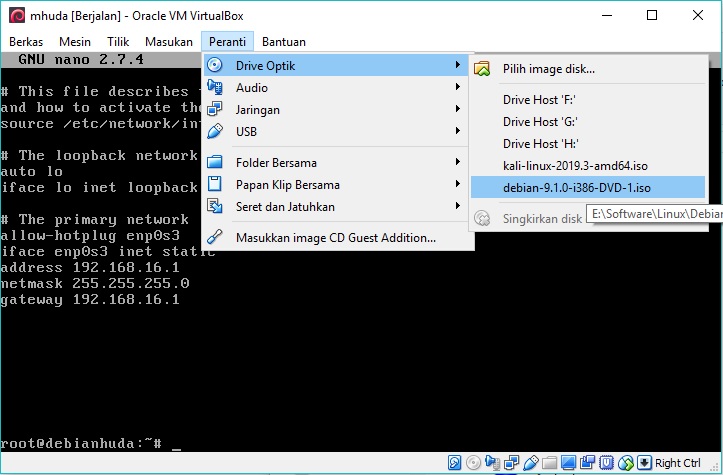Viewport: 723px width, 475px height.
Task: Click the optical disc indicator in status bar
Action: [473, 462]
